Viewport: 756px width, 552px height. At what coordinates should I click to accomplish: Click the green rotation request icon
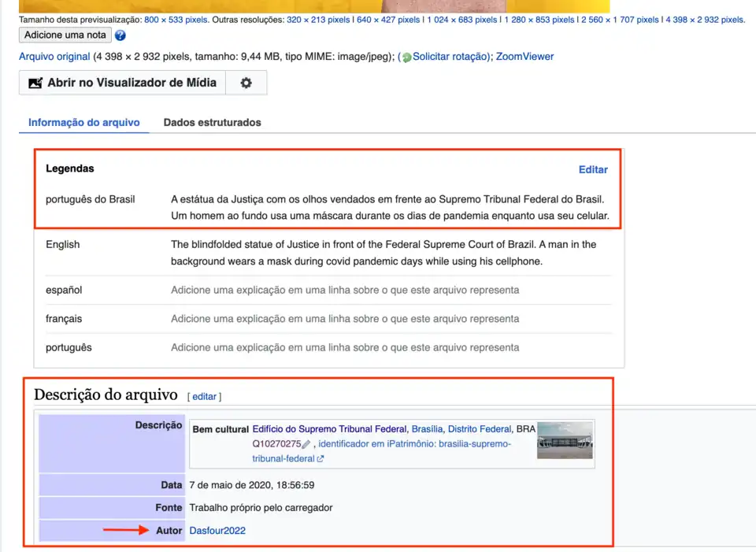pyautogui.click(x=407, y=57)
